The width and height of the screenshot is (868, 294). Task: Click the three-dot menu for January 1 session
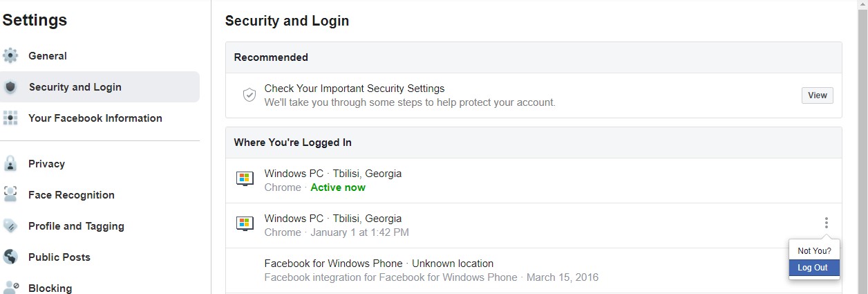[x=826, y=223]
